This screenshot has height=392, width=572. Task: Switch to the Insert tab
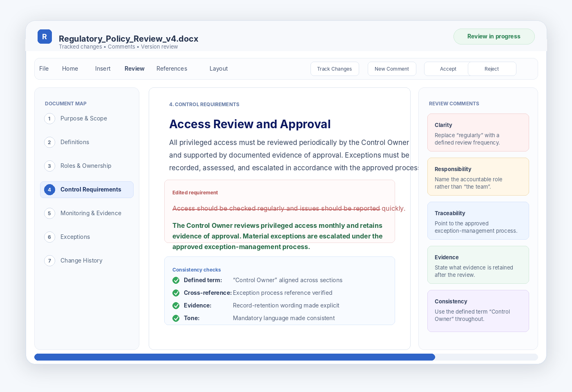click(x=103, y=69)
